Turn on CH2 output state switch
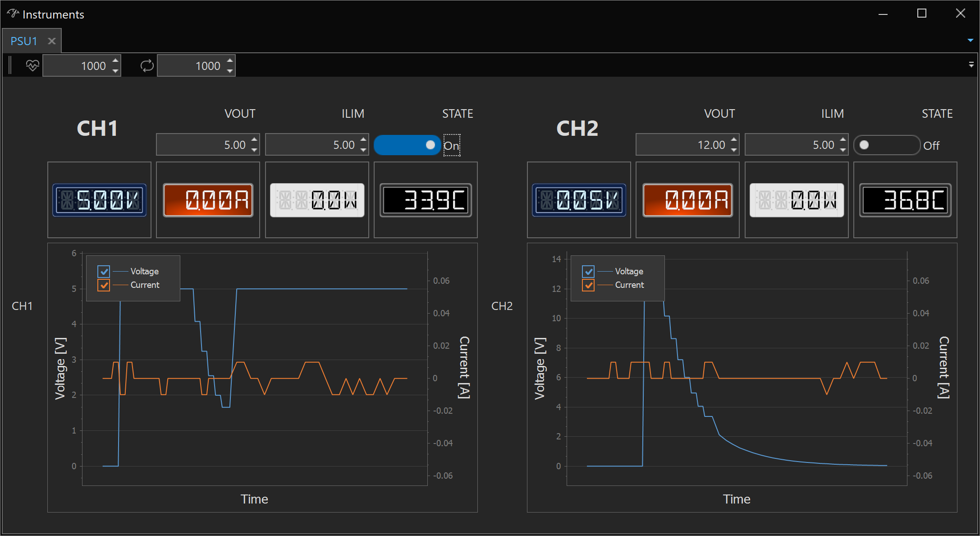980x536 pixels. (x=887, y=145)
